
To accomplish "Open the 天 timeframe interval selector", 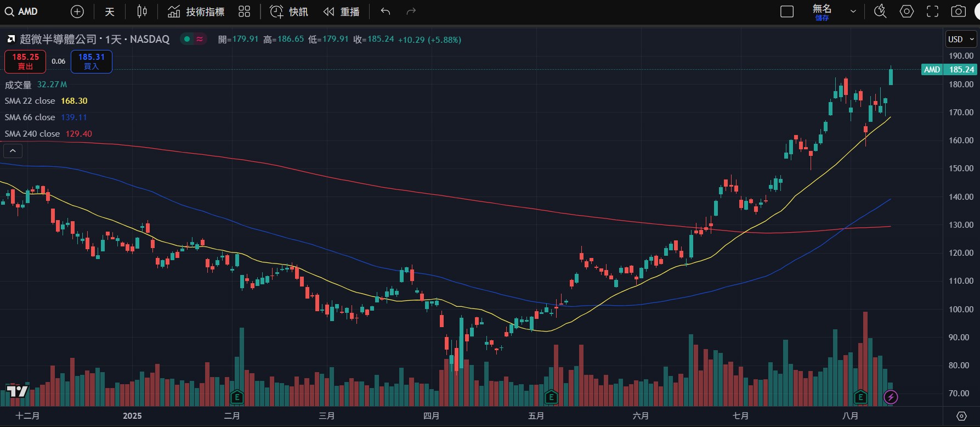I will (110, 12).
